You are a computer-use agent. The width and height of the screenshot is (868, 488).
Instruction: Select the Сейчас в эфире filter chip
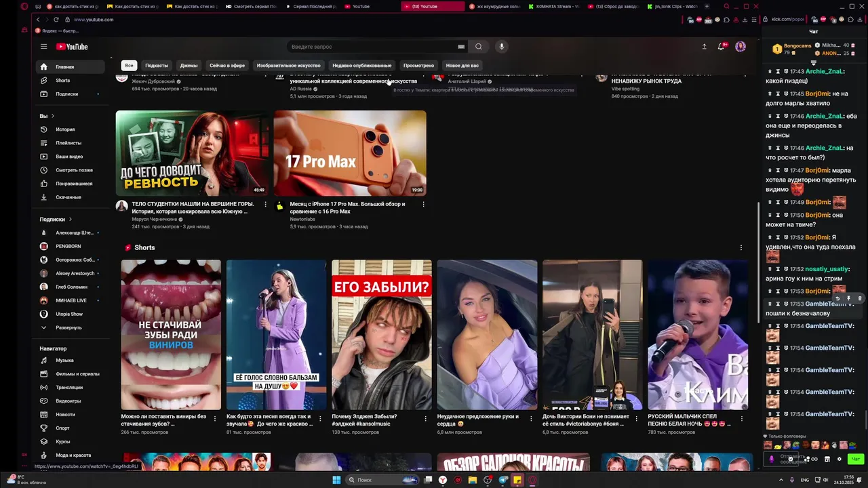tap(227, 66)
